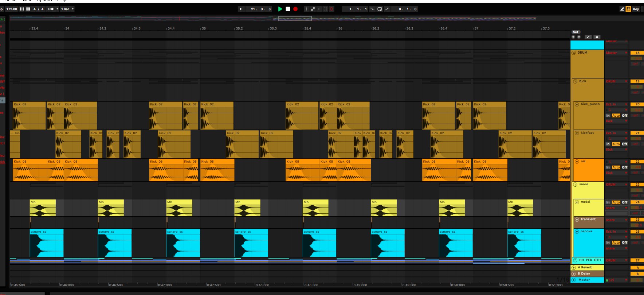This screenshot has height=295, width=644.
Task: Click the arrangement overview zoom box
Action: (x=295, y=19)
